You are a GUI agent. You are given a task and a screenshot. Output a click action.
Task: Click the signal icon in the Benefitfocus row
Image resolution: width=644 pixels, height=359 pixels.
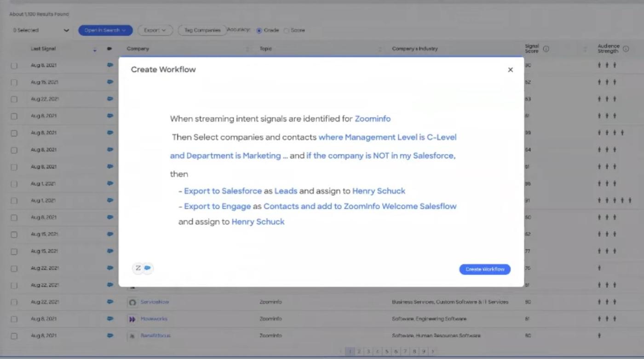(110, 336)
